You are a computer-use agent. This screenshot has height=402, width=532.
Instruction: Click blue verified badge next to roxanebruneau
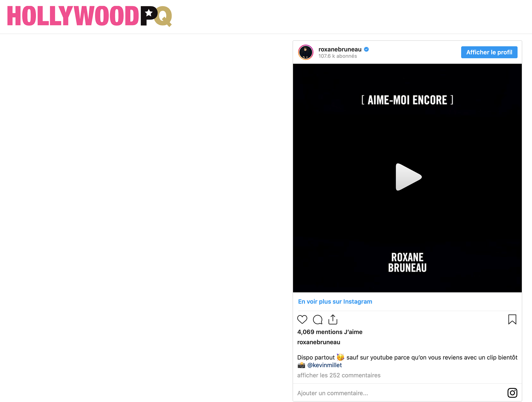click(366, 49)
